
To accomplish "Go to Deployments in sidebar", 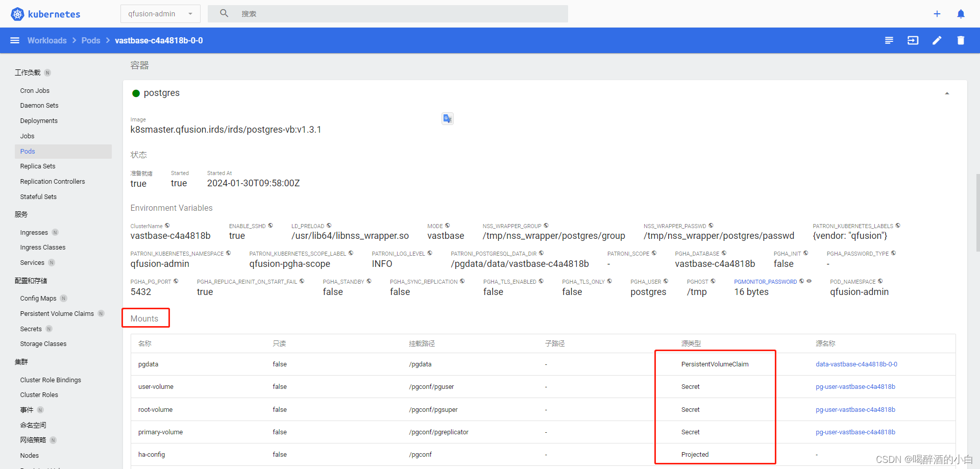I will pos(39,121).
